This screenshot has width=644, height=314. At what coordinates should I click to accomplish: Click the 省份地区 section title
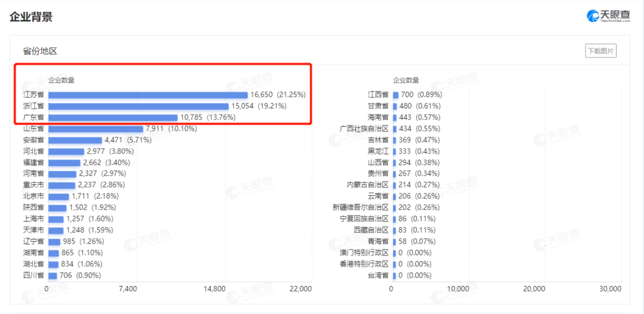click(40, 51)
